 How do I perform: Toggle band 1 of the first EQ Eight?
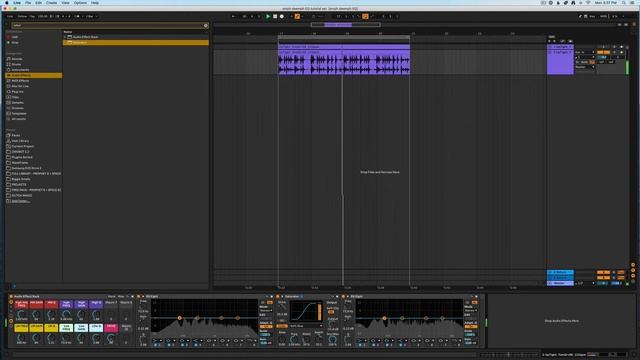(x=156, y=345)
